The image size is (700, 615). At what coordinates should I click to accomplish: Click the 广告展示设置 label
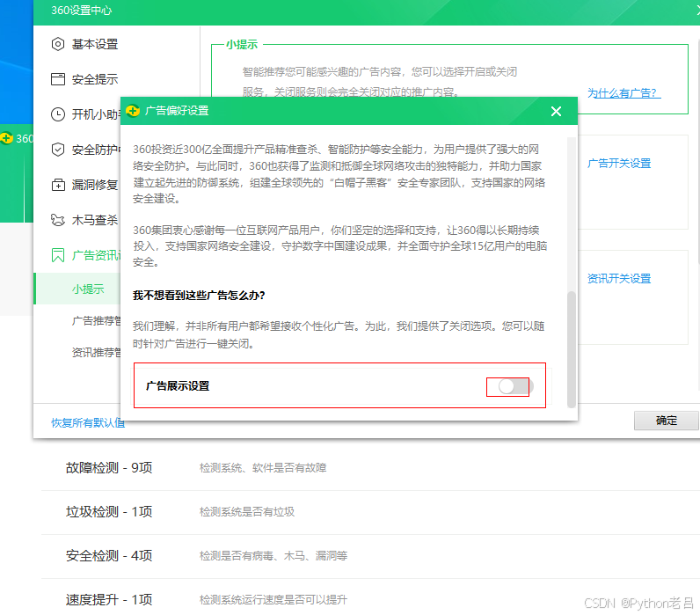click(178, 386)
